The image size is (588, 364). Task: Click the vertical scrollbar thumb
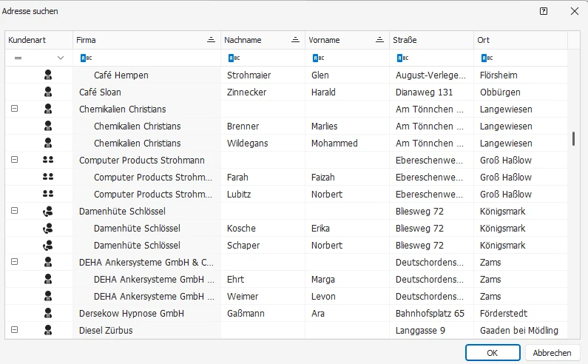[573, 138]
